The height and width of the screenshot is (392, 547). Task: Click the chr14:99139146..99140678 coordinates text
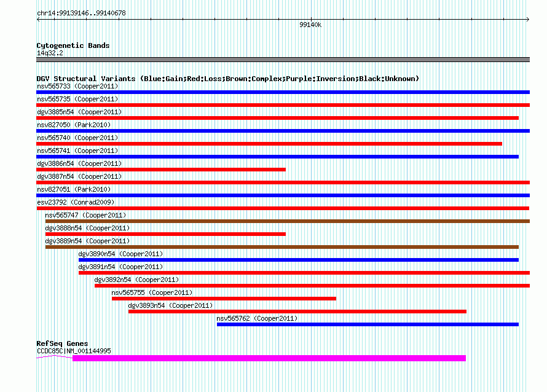pyautogui.click(x=81, y=13)
